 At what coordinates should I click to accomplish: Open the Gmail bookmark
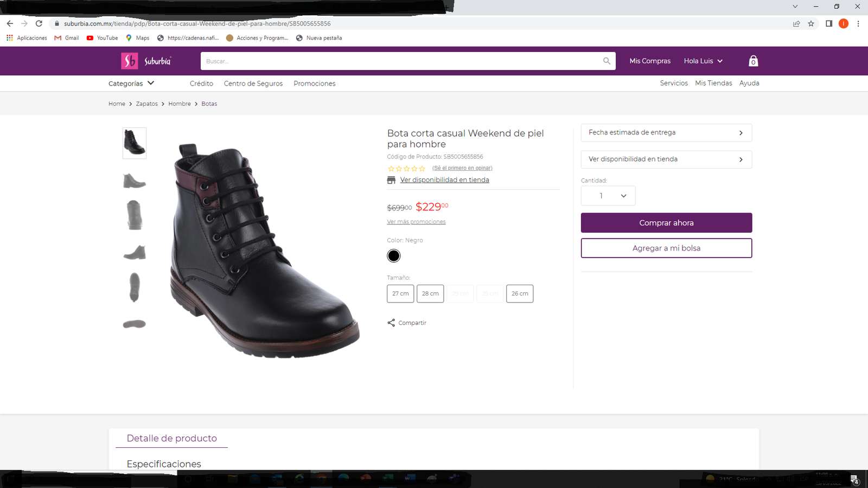67,38
